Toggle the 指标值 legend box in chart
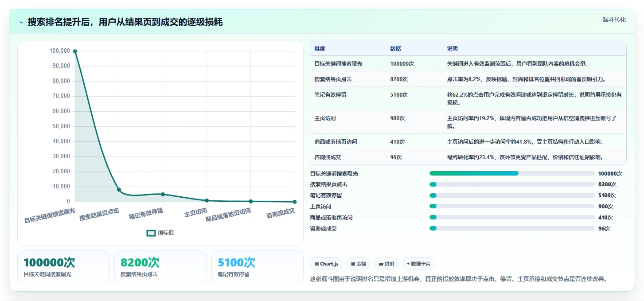The image size is (644, 301). (151, 233)
